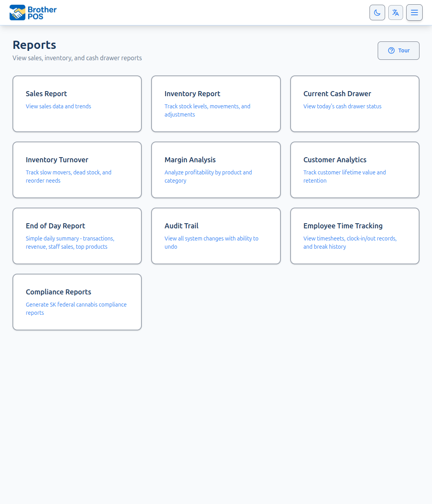The image size is (432, 504).
Task: Open the hamburger navigation menu
Action: tap(414, 13)
